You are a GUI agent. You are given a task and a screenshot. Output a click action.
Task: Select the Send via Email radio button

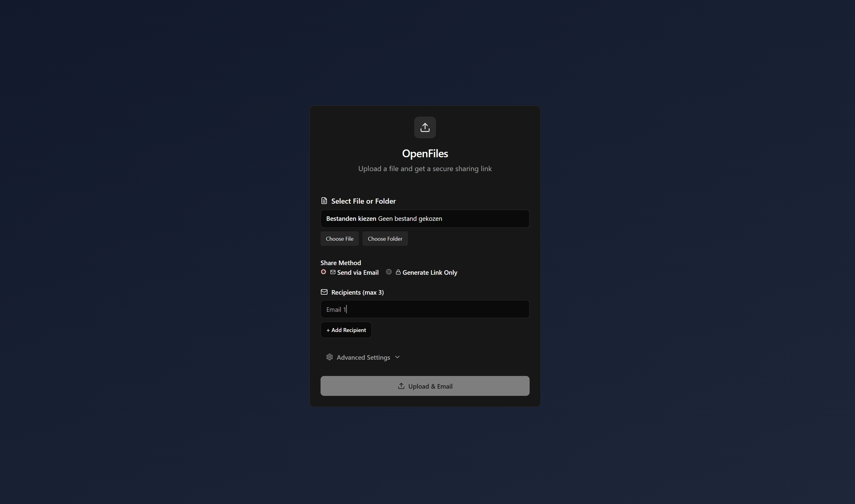tap(323, 272)
